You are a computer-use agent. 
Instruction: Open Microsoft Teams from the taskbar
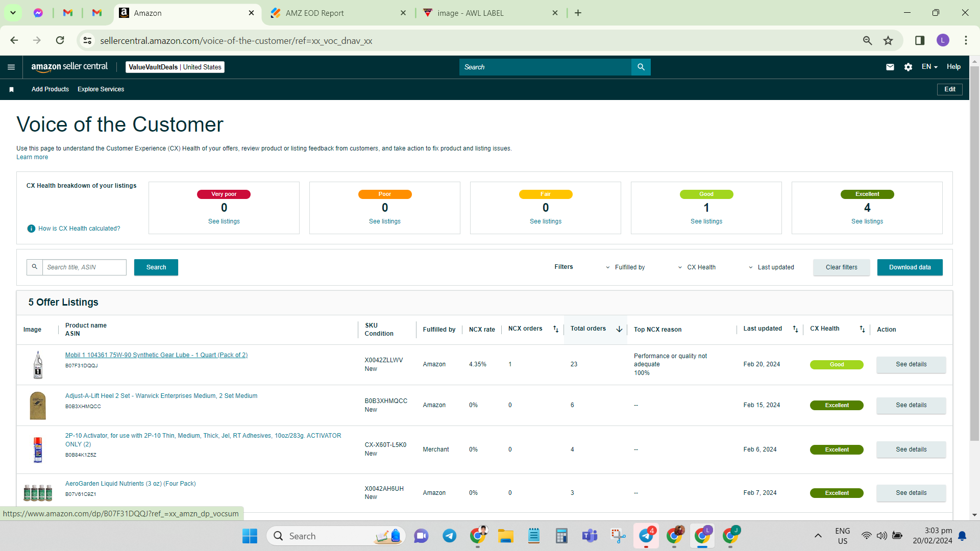pyautogui.click(x=590, y=536)
